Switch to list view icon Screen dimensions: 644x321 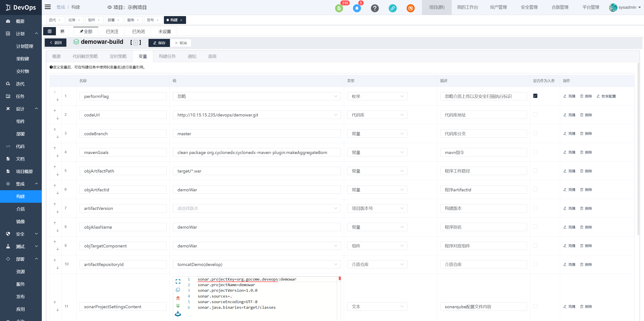49,31
